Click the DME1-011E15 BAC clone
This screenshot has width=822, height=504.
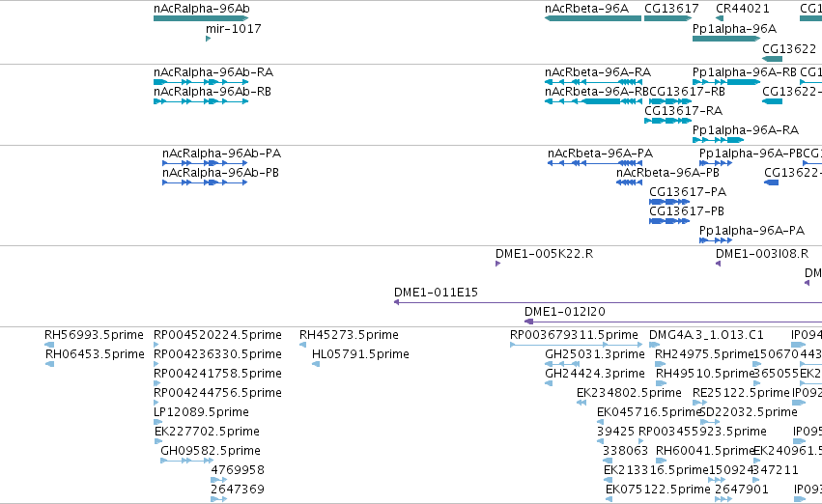tap(609, 302)
